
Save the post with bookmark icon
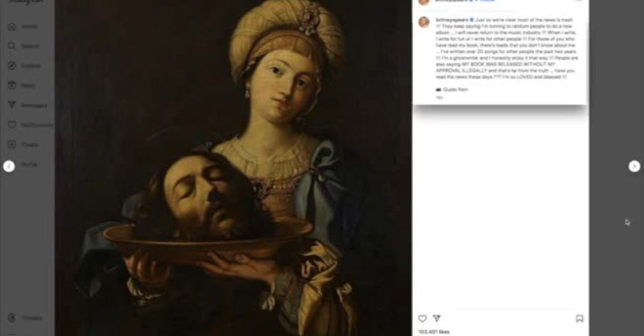pyautogui.click(x=580, y=318)
